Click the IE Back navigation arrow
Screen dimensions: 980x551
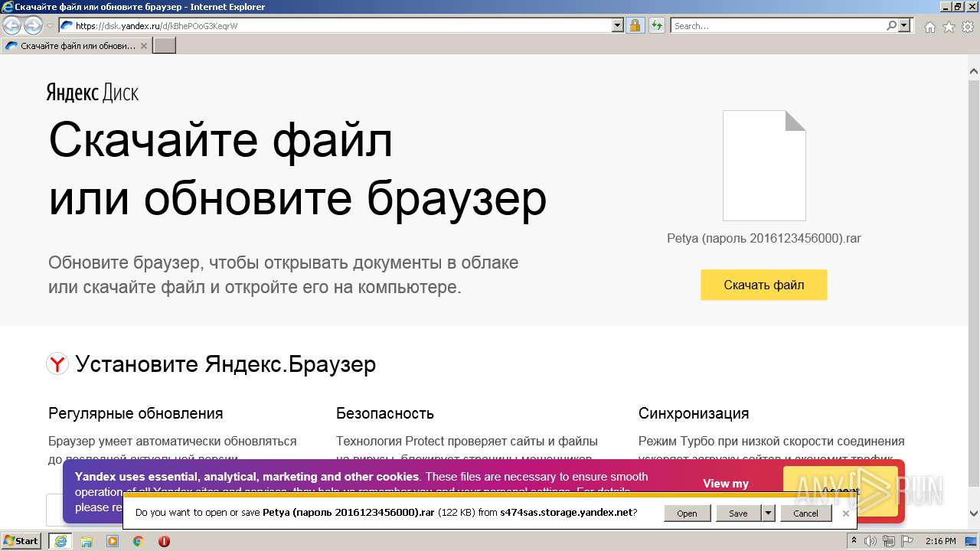12,25
